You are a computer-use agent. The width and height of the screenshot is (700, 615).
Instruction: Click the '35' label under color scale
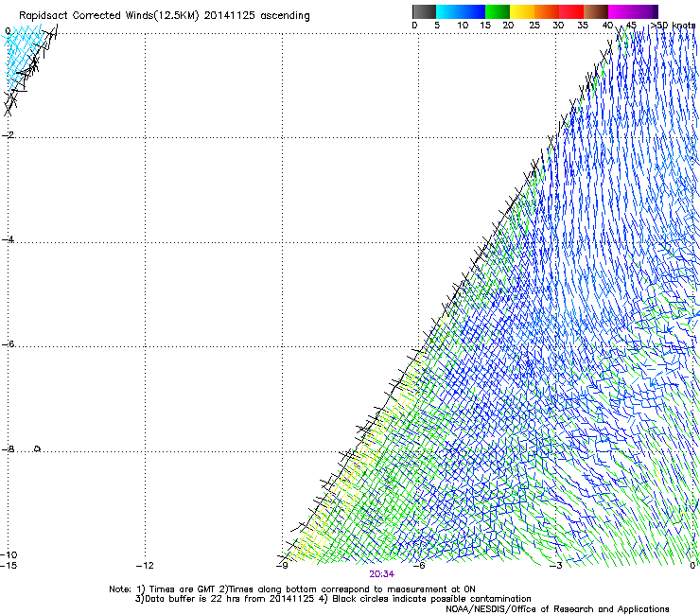[x=583, y=26]
